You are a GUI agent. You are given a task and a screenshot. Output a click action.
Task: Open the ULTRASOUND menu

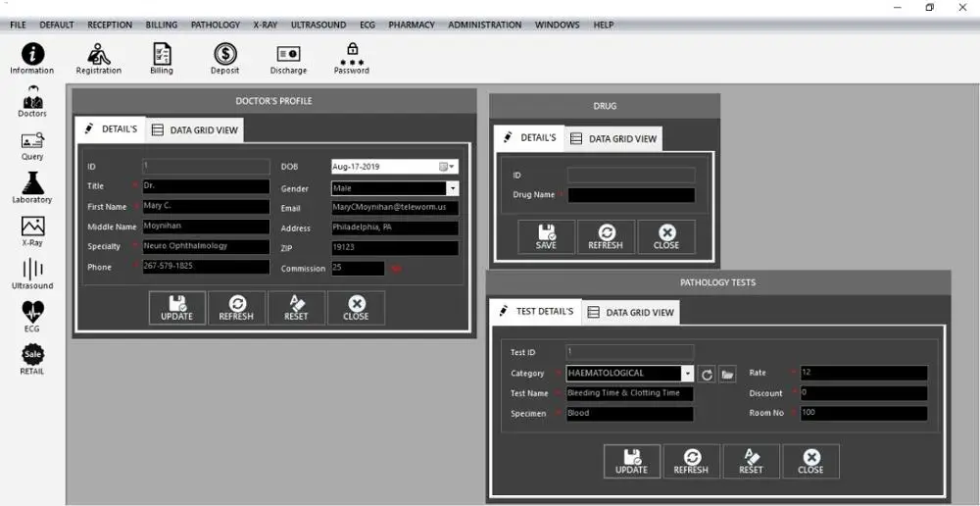coord(318,25)
